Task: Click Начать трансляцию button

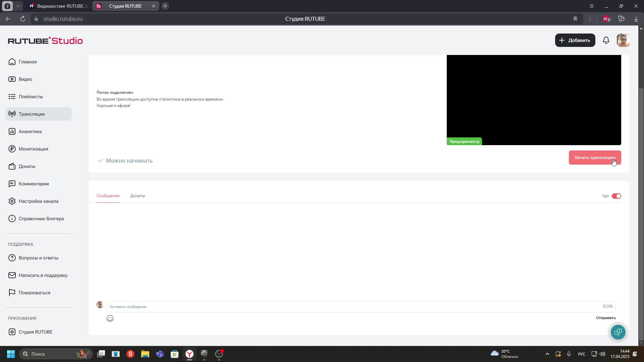Action: (594, 158)
